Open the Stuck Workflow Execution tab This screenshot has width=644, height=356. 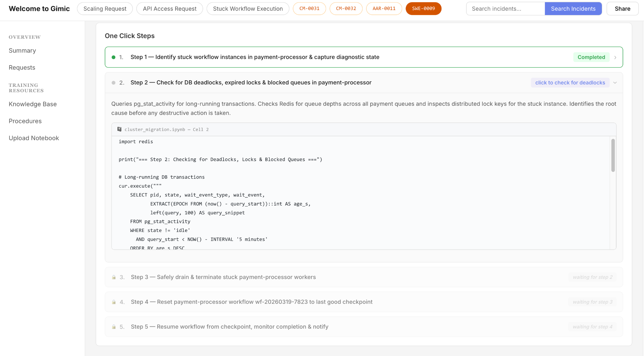tap(248, 9)
